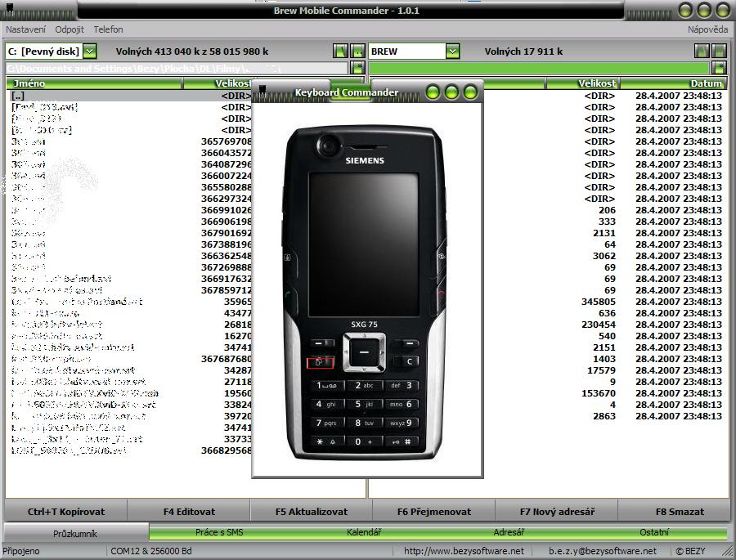Click the COM12 & 256000 Bd status text
Viewport: 736px width, 560px height.
[151, 551]
